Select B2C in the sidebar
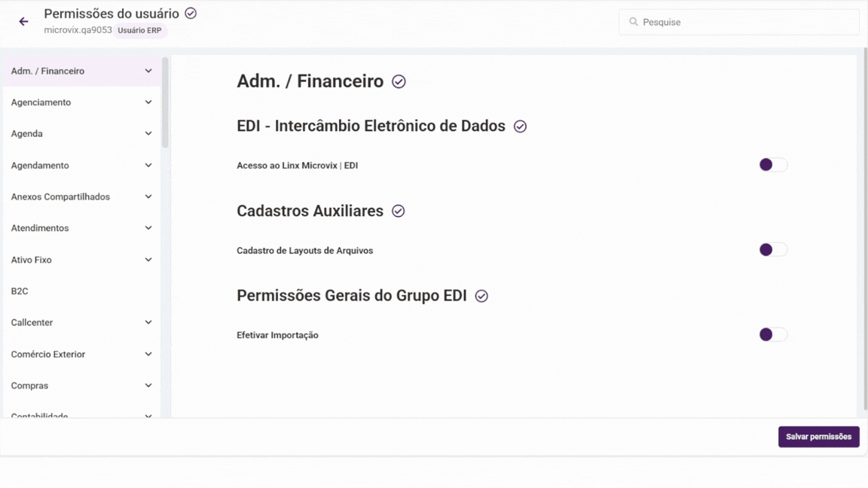 (x=20, y=291)
